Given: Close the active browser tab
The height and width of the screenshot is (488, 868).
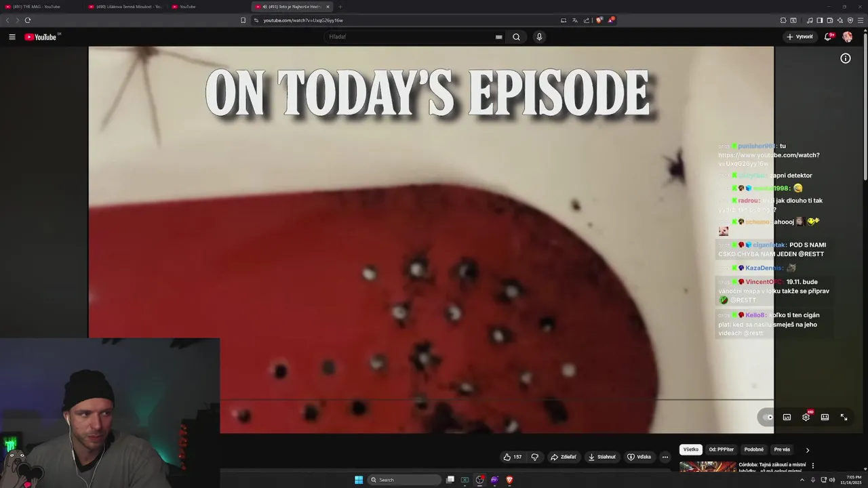Looking at the screenshot, I should 328,7.
